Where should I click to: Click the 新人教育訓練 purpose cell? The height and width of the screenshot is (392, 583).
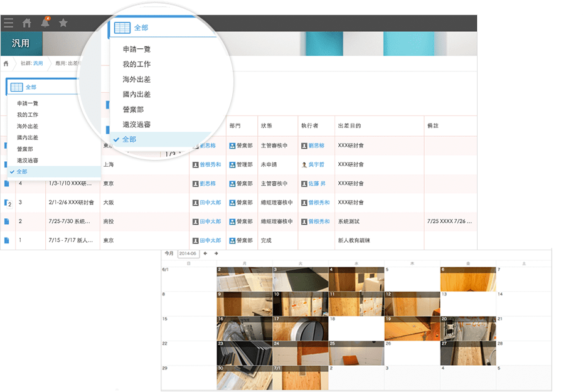pyautogui.click(x=354, y=240)
